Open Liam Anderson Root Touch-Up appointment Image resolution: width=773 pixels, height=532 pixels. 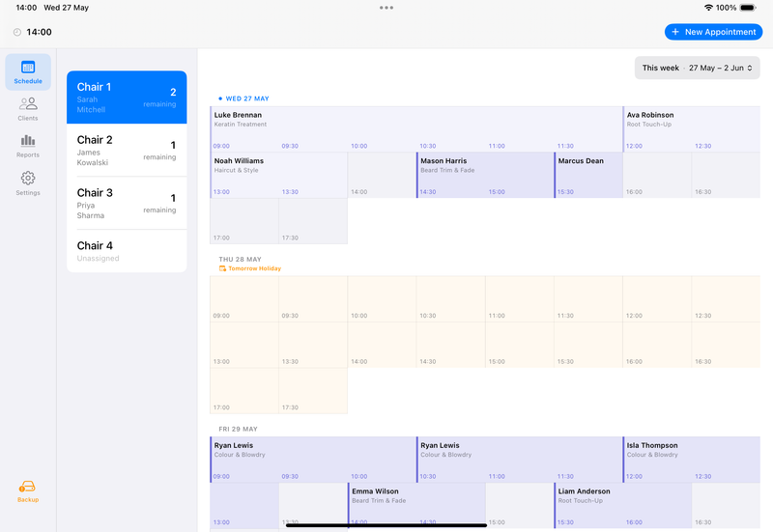(x=622, y=505)
